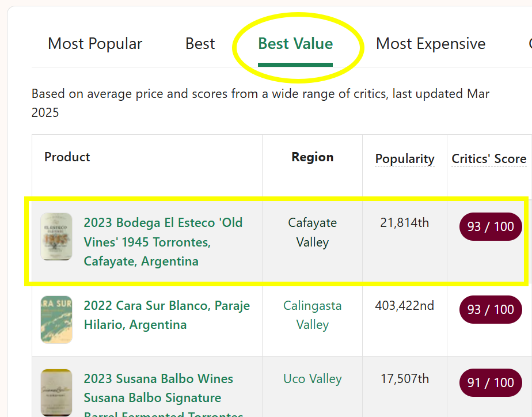The height and width of the screenshot is (417, 532).
Task: Click the Cafayate Valley region cell
Action: point(313,233)
